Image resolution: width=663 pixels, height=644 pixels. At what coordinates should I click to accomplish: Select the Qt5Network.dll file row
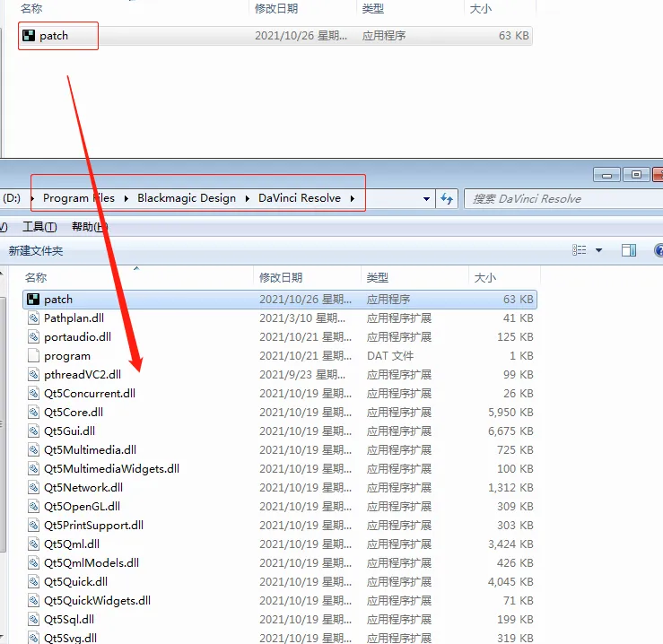coord(83,488)
